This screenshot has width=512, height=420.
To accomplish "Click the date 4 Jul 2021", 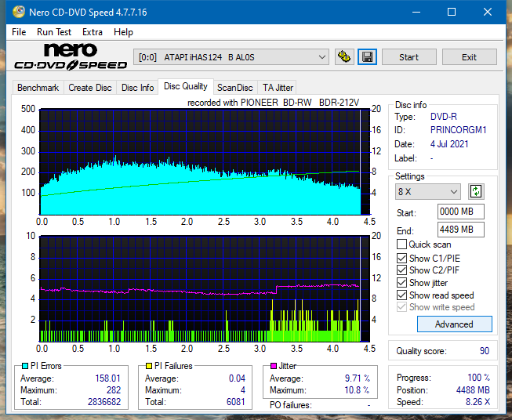I will pos(449,144).
